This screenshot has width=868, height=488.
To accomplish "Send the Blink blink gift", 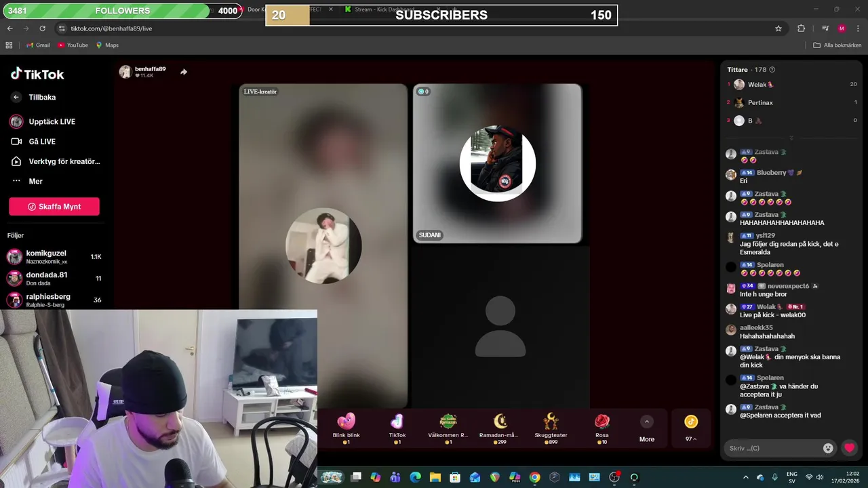I will click(x=346, y=428).
